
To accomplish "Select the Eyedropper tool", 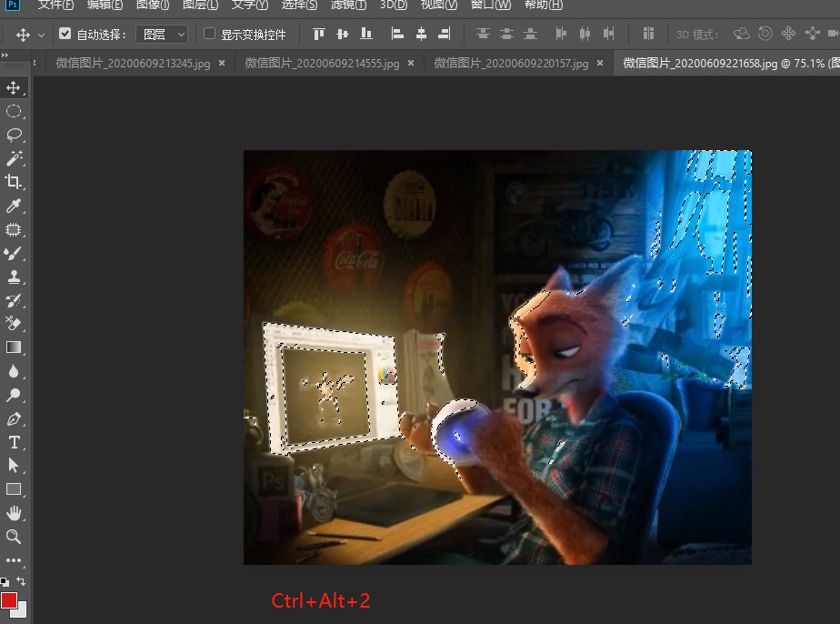I will click(14, 205).
